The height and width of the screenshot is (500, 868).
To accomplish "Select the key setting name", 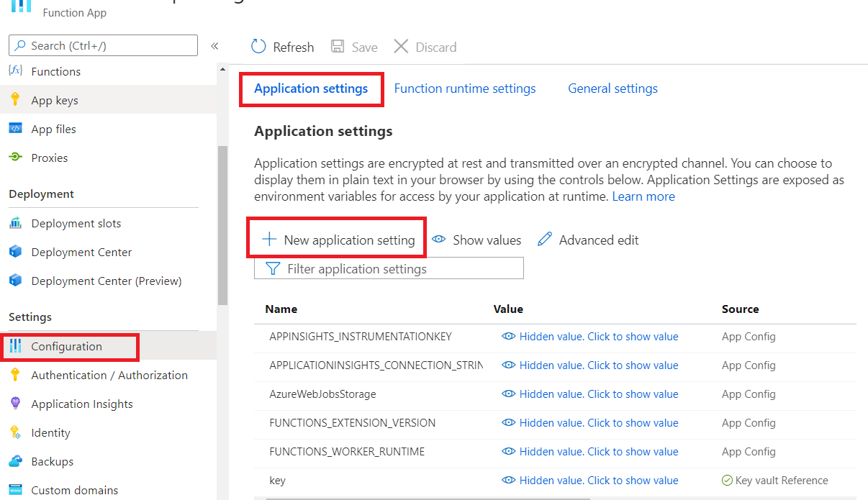I will click(277, 481).
